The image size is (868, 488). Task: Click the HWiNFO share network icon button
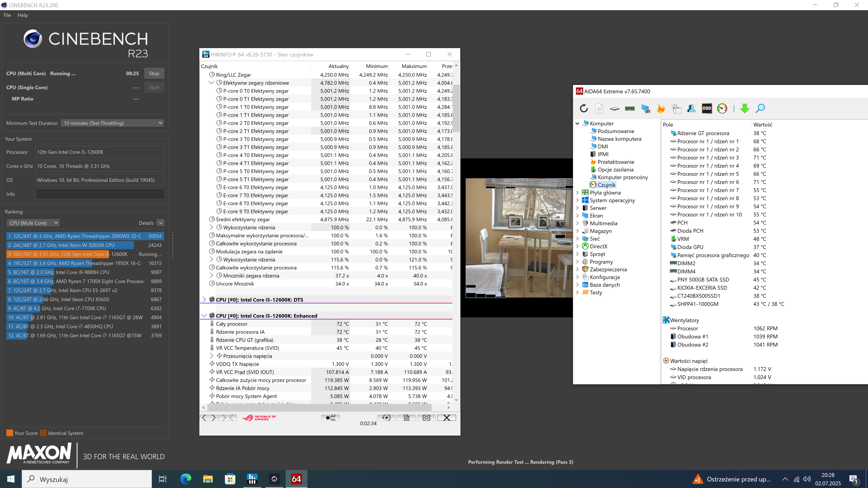point(330,418)
